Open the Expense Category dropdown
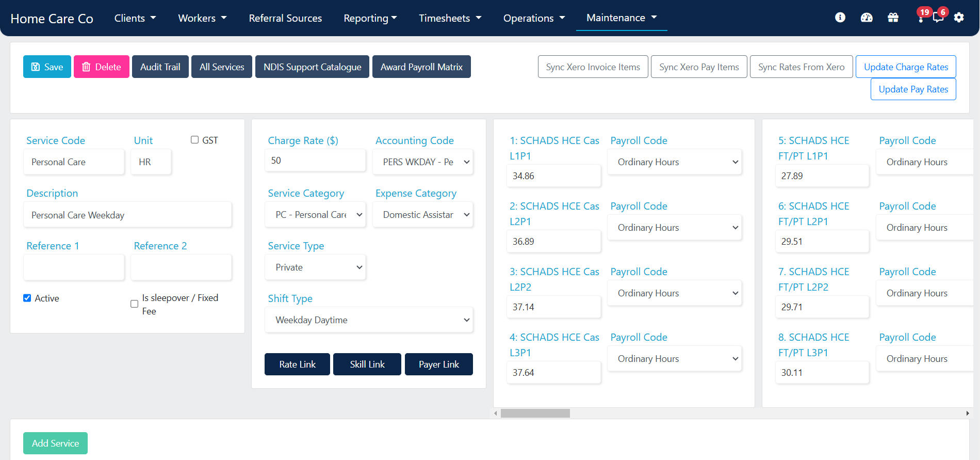Image resolution: width=980 pixels, height=460 pixels. pyautogui.click(x=423, y=214)
